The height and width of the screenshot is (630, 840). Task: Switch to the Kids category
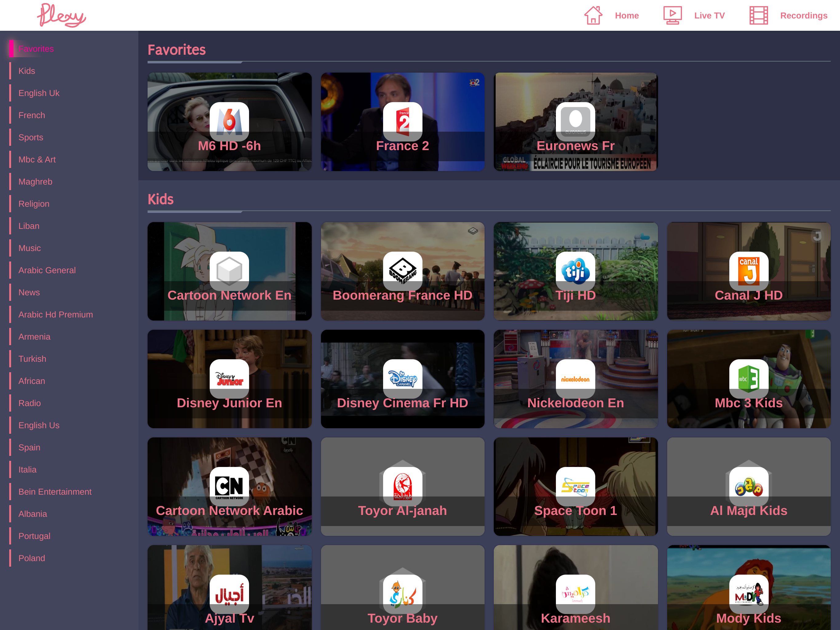(26, 71)
